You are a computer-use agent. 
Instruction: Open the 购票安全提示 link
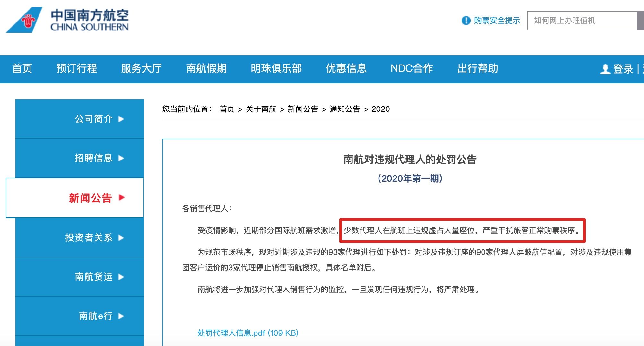[497, 21]
